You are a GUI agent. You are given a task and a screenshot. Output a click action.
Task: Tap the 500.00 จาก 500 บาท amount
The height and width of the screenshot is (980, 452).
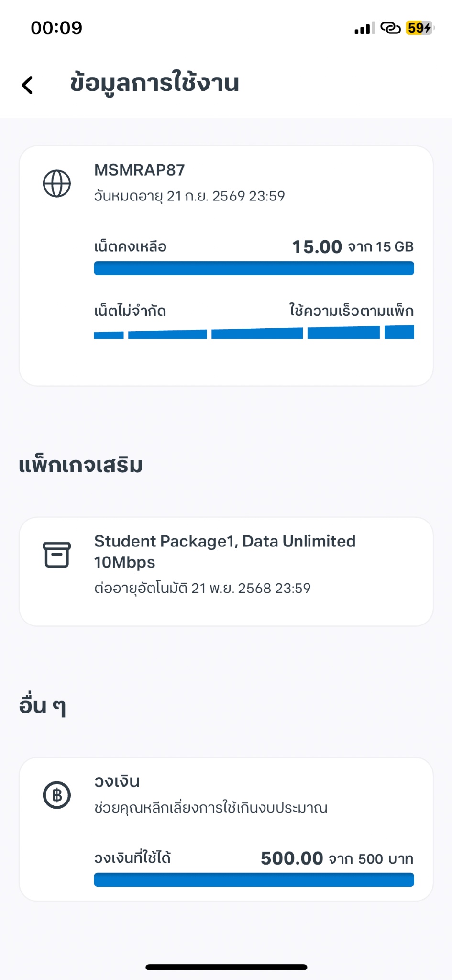(337, 858)
